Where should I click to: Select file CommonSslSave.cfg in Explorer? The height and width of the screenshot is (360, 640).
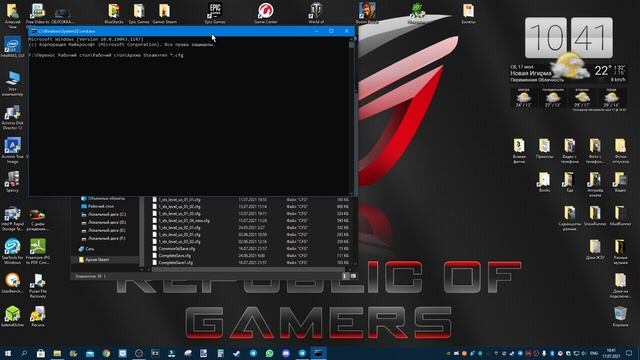tap(176, 249)
